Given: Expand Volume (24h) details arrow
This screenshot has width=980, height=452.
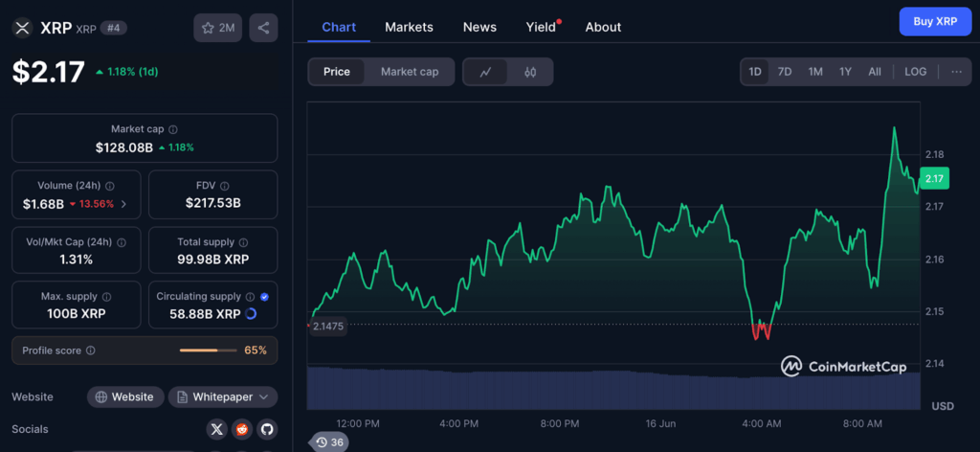Looking at the screenshot, I should 123,204.
